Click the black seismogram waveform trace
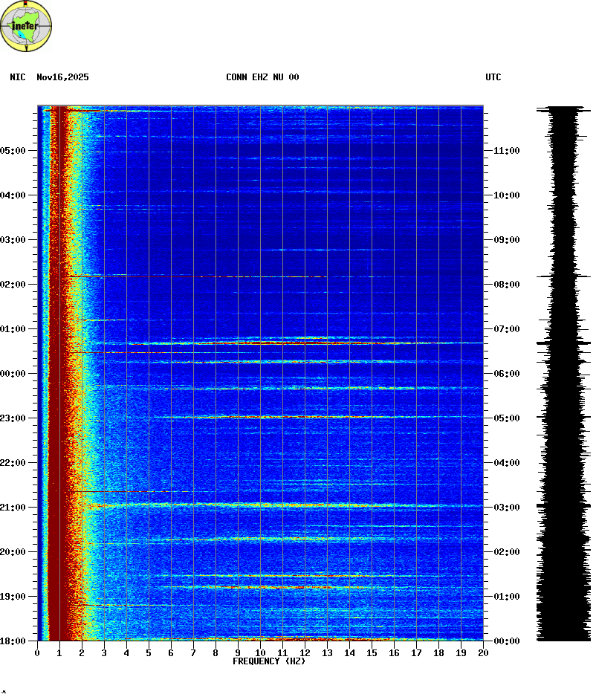 point(562,372)
